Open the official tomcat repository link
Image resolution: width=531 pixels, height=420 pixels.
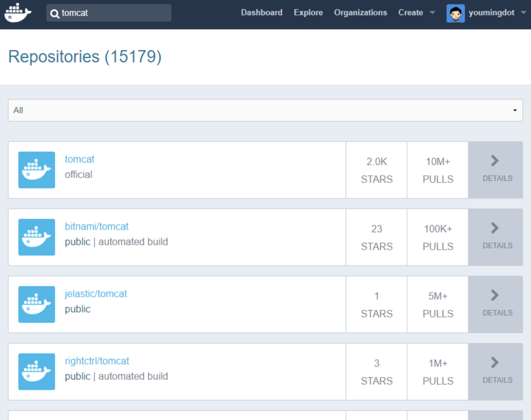80,159
